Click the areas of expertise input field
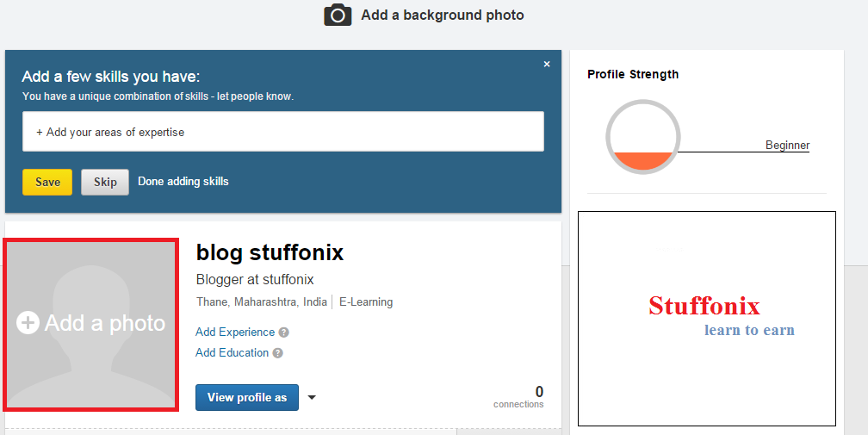868x435 pixels. (x=282, y=132)
